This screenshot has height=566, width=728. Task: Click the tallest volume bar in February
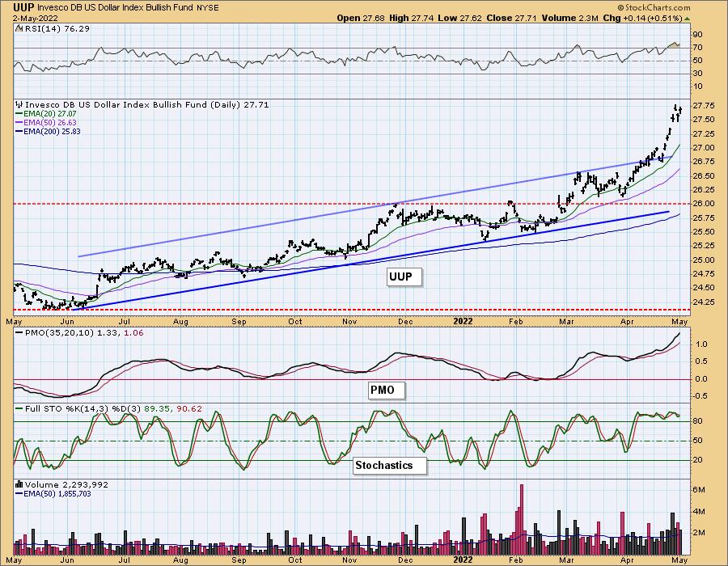pos(522,519)
